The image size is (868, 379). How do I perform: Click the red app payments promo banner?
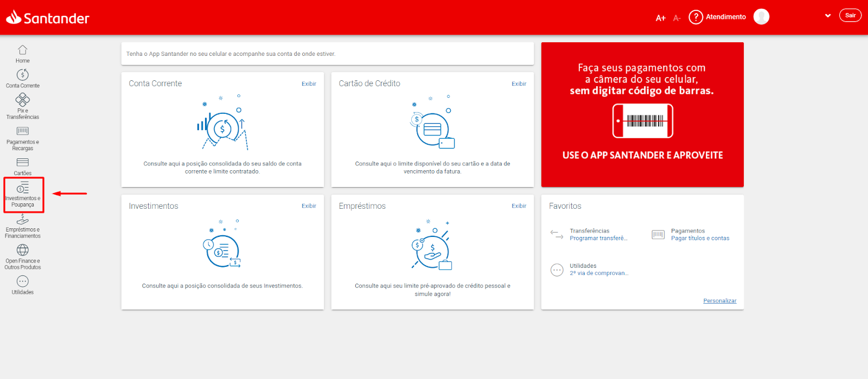(x=642, y=114)
